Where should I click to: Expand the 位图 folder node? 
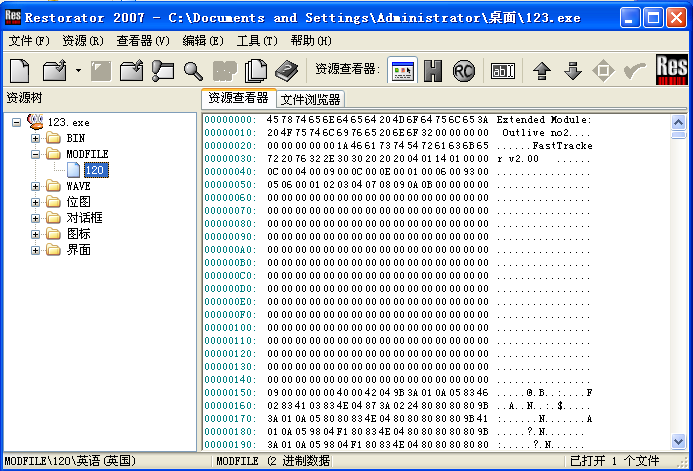click(x=35, y=202)
